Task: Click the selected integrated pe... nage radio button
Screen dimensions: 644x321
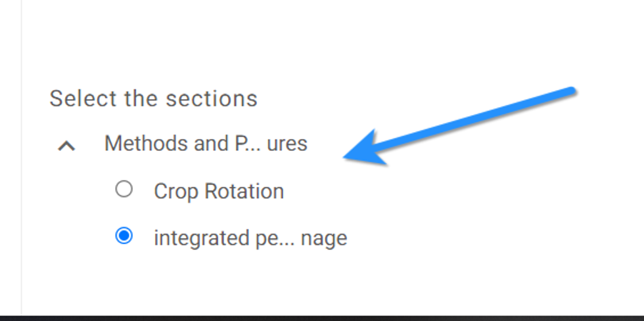Action: point(124,236)
